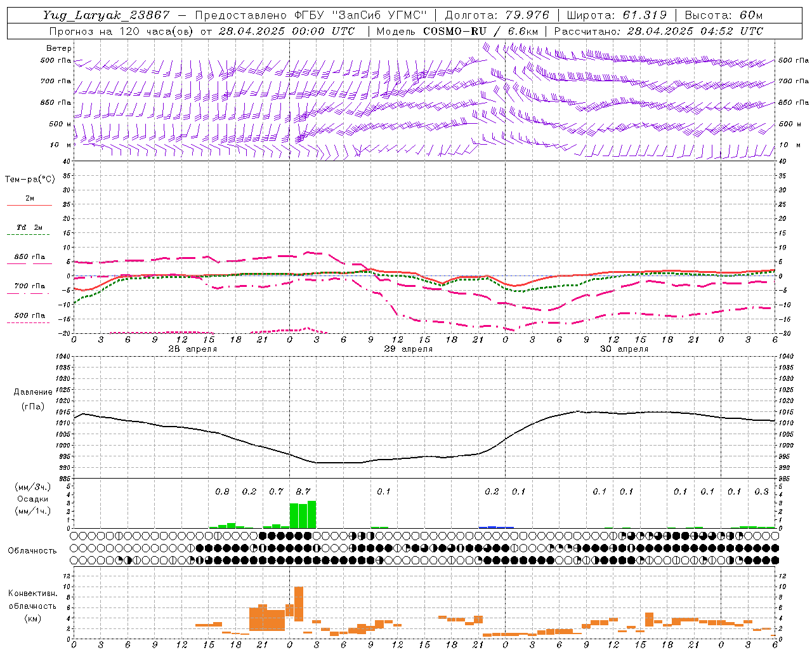Select the text 'Предоставлено ФГБУ "ЗапСиб УГМС"'
The image size is (812, 650).
pos(311,16)
